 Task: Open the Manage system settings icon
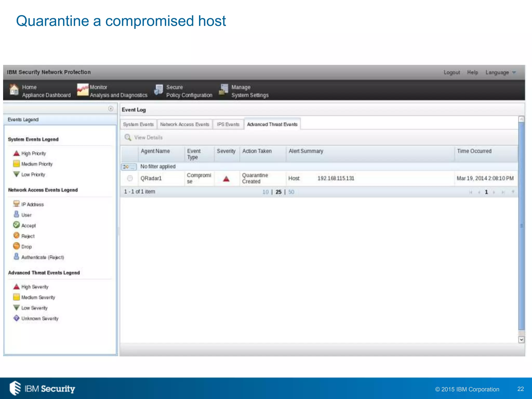click(223, 90)
